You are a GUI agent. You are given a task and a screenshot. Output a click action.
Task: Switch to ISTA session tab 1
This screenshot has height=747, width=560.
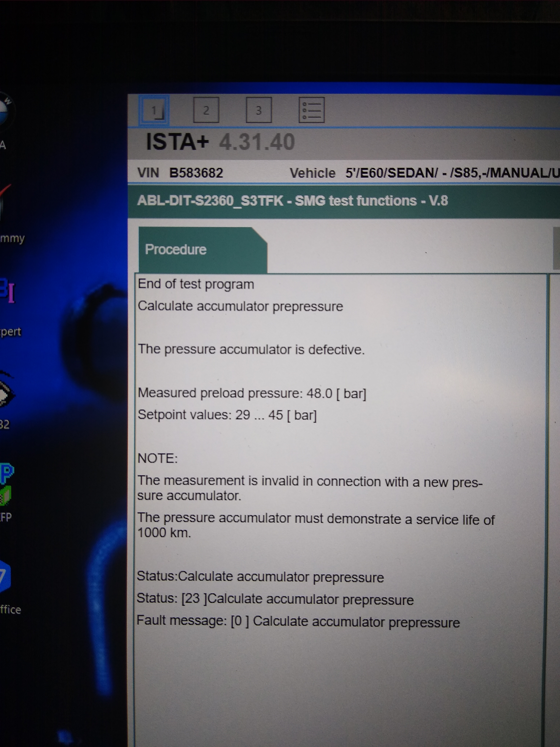pos(154,110)
